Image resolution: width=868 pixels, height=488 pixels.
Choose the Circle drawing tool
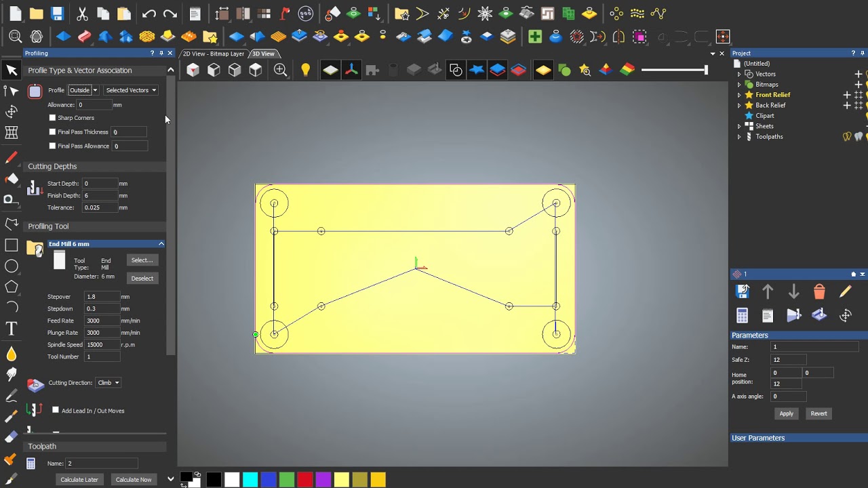12,266
